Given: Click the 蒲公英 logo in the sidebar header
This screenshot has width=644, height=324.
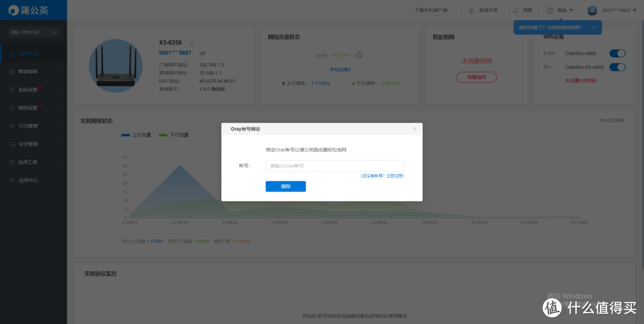Looking at the screenshot, I should coord(29,10).
